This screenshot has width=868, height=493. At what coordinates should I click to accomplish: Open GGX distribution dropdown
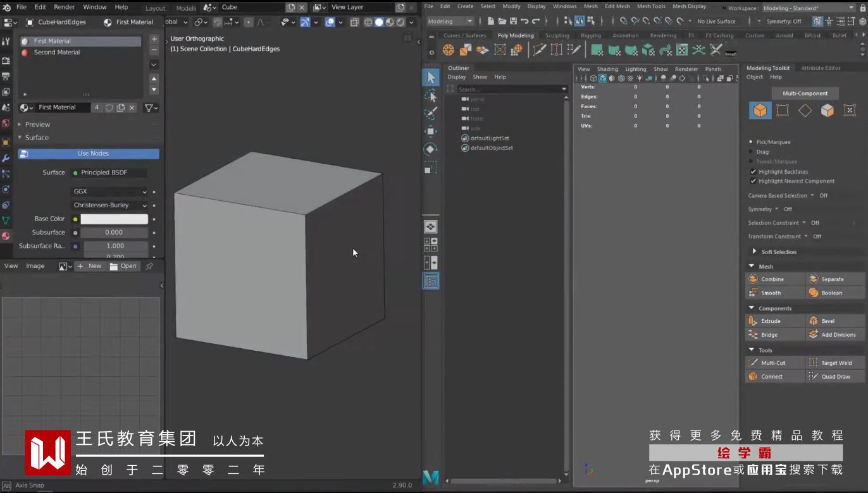click(x=109, y=192)
